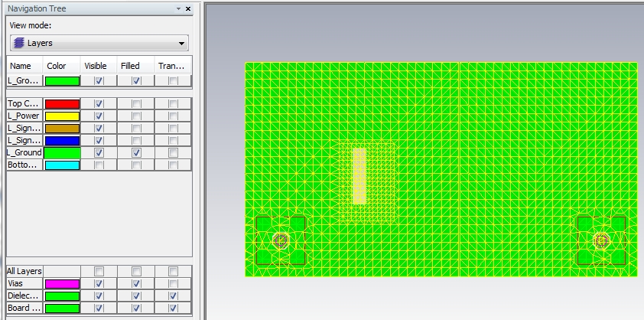Disable Dielec... Transparent checkbox
Screen dimensions: 644x320
(x=174, y=296)
